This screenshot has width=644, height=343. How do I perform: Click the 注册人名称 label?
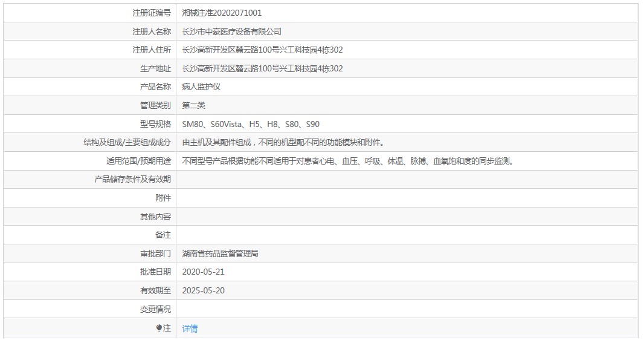click(152, 31)
